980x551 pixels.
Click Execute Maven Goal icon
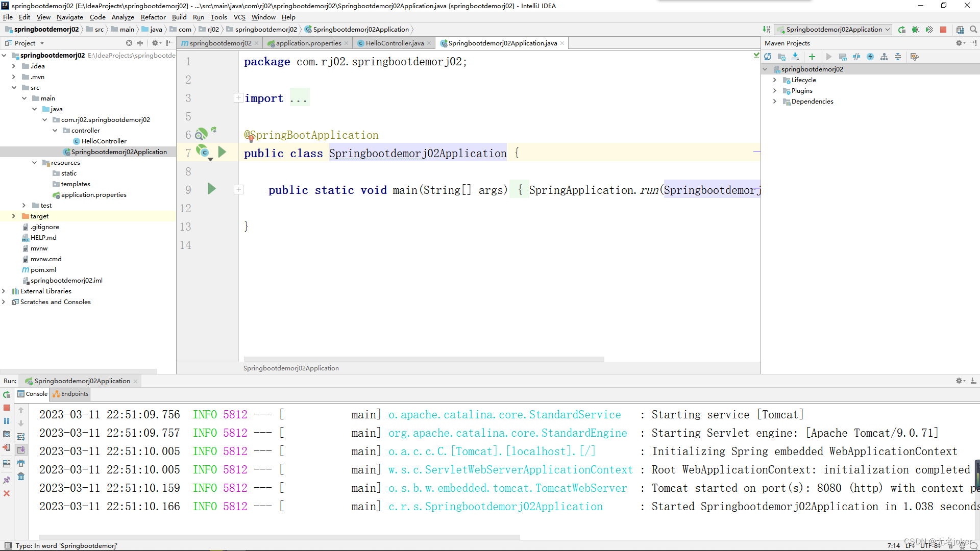pyautogui.click(x=843, y=57)
